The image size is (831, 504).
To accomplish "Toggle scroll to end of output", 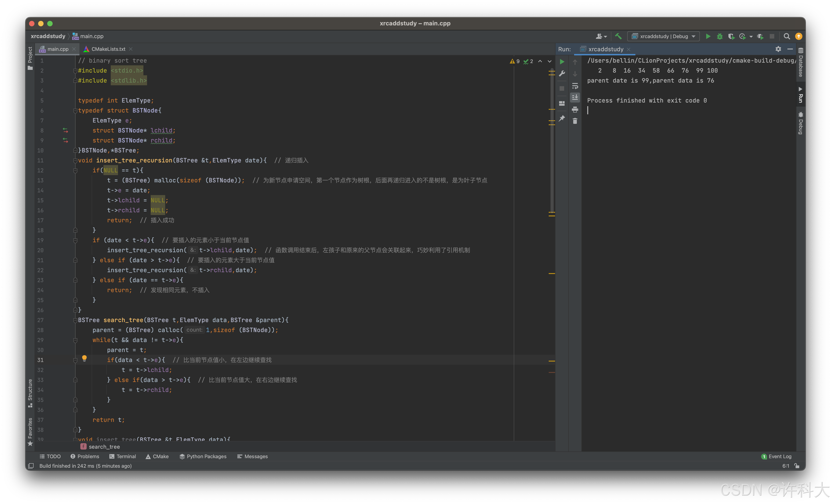I will pos(575,98).
